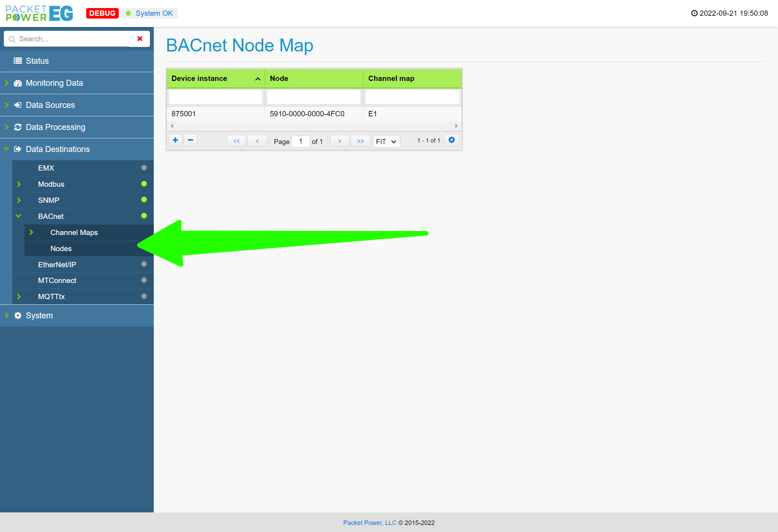
Task: Click the minus icon to remove a node
Action: coord(191,140)
